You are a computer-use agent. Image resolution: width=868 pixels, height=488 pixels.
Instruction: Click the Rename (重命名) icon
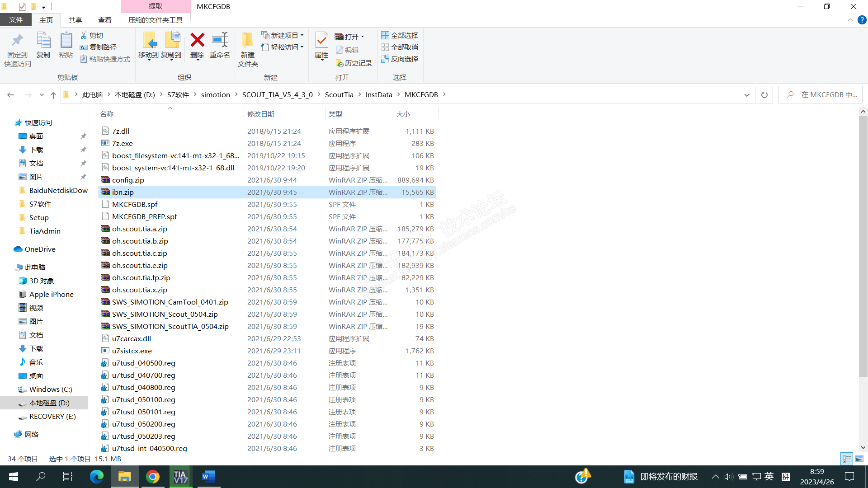point(220,41)
